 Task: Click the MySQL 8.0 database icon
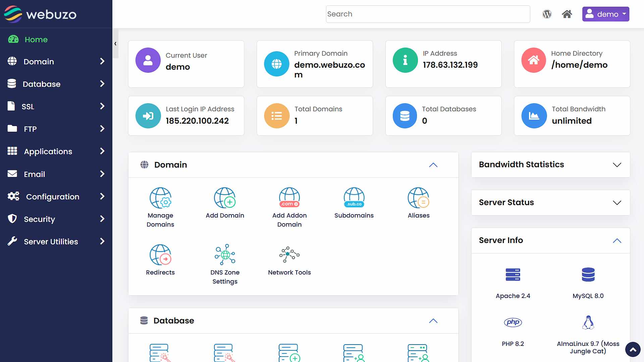click(x=588, y=275)
